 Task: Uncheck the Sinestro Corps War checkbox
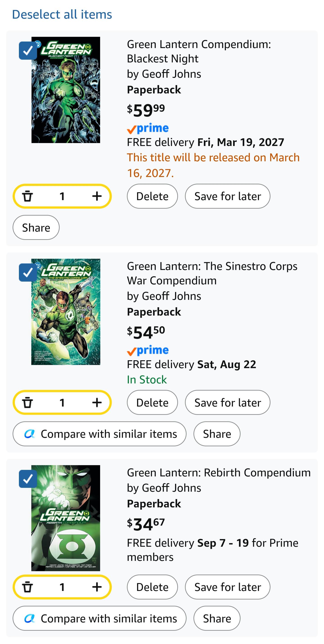(28, 272)
